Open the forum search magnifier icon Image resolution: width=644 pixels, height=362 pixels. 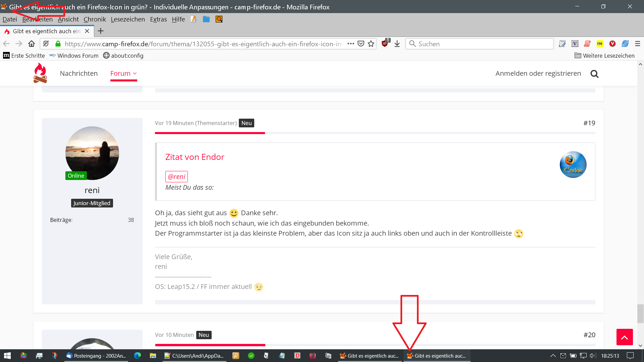tap(594, 74)
